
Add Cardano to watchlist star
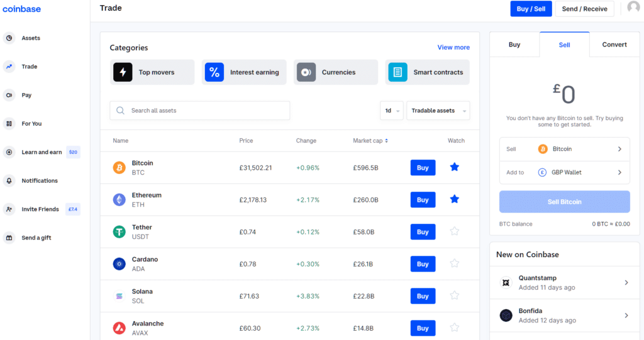(454, 263)
